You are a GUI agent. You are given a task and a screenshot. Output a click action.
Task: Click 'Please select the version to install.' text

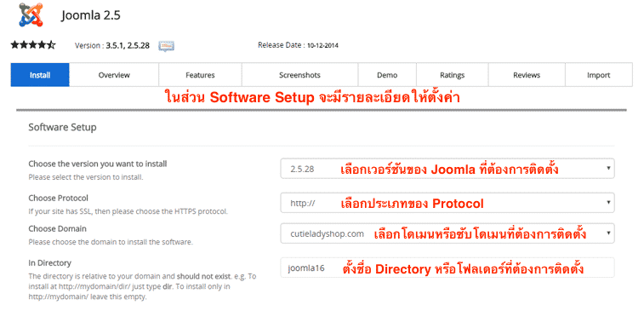(x=86, y=178)
